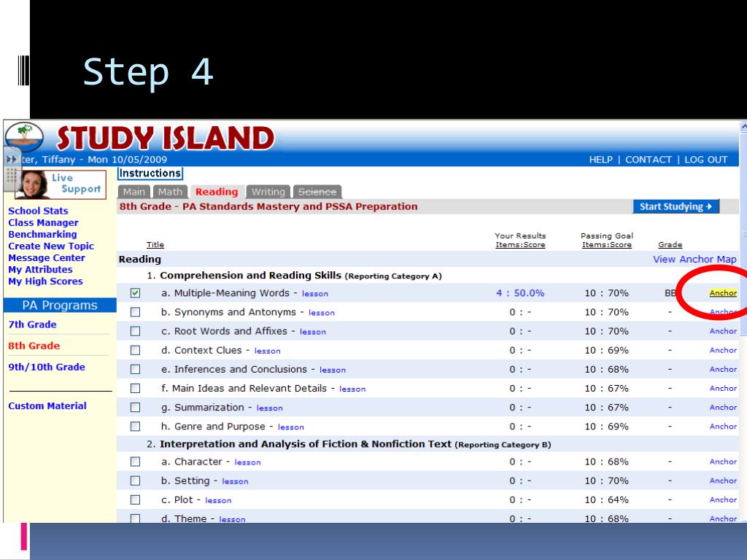
Task: Open lesson link for Multiple-Meaning Words
Action: tap(315, 294)
